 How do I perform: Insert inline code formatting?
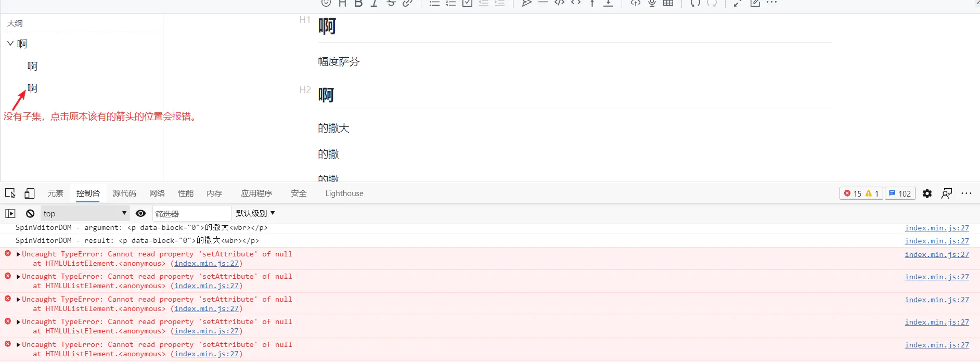click(x=576, y=3)
